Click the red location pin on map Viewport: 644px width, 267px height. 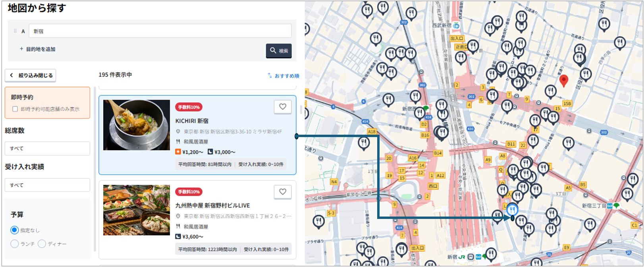pyautogui.click(x=563, y=80)
